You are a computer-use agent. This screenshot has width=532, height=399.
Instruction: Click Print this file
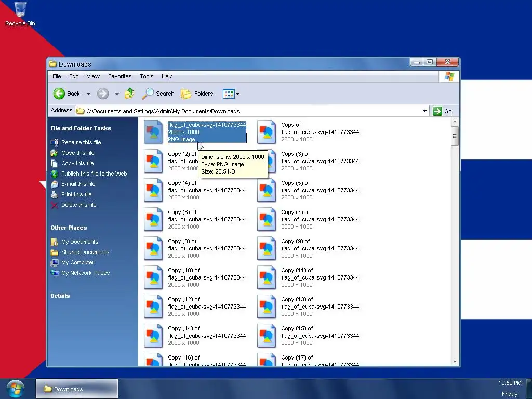(76, 194)
